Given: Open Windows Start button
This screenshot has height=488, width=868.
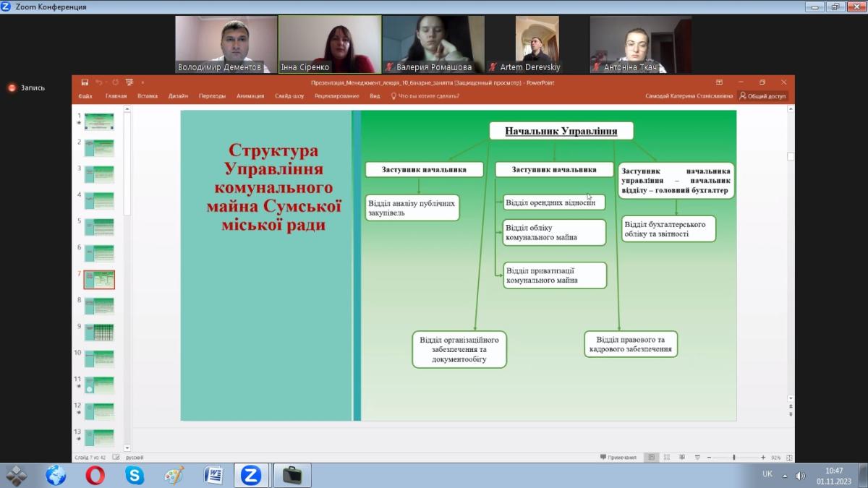Looking at the screenshot, I should pyautogui.click(x=17, y=475).
